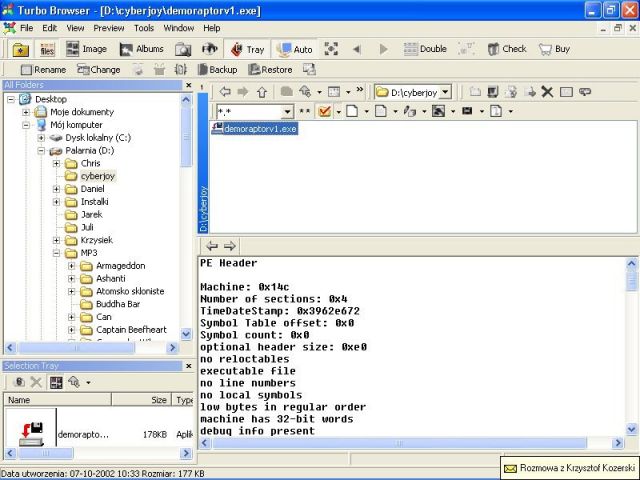
Task: Click the Buy cart button
Action: tap(554, 49)
